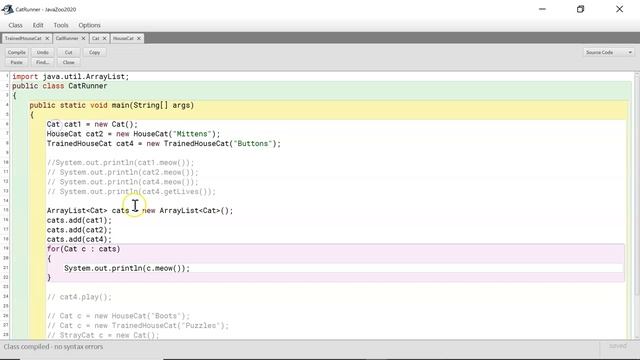Click commented line with cat4.getLives()
Image resolution: width=640 pixels, height=360 pixels.
[x=131, y=191]
